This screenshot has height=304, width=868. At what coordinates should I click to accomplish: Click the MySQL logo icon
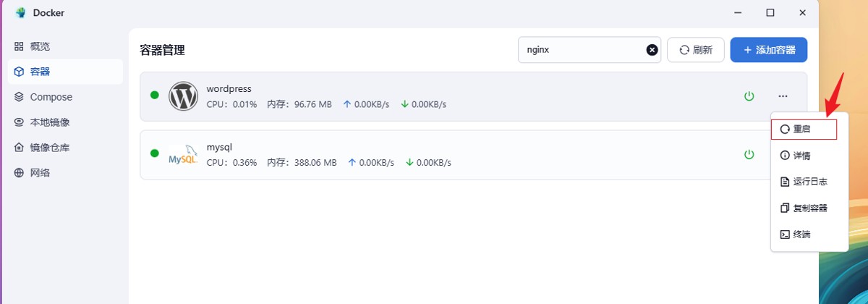(x=183, y=154)
